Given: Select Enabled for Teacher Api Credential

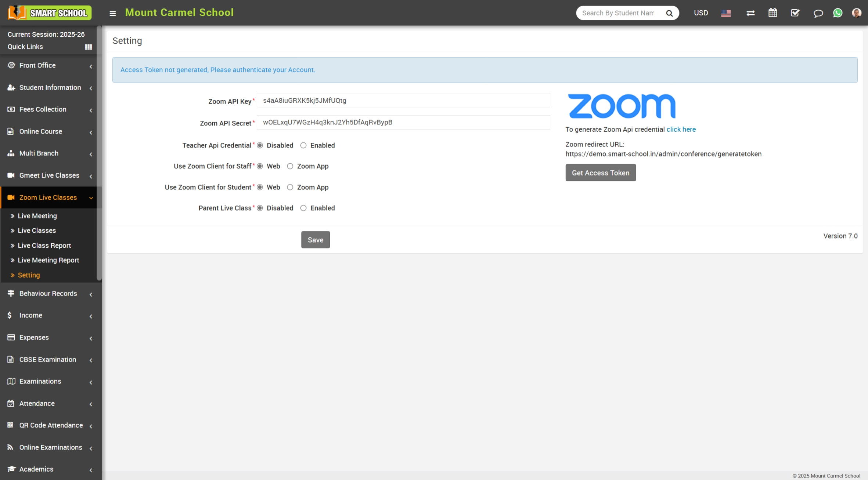Looking at the screenshot, I should click(x=303, y=145).
